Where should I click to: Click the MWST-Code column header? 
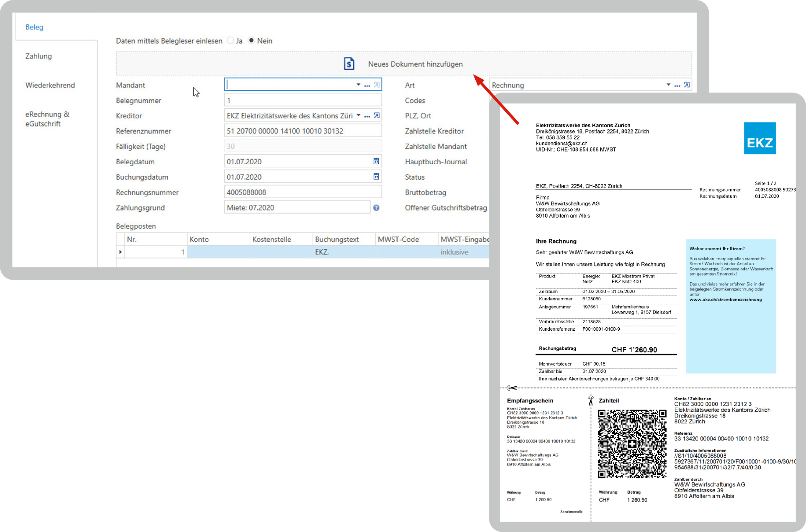407,239
